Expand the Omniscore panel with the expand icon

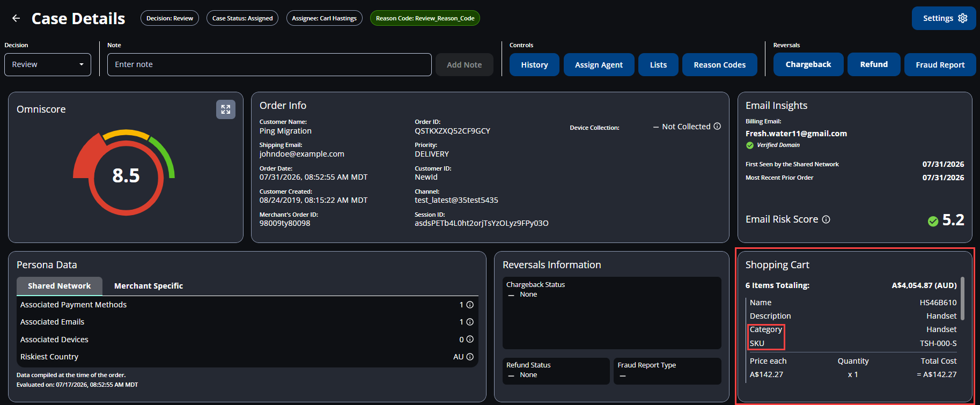click(226, 109)
